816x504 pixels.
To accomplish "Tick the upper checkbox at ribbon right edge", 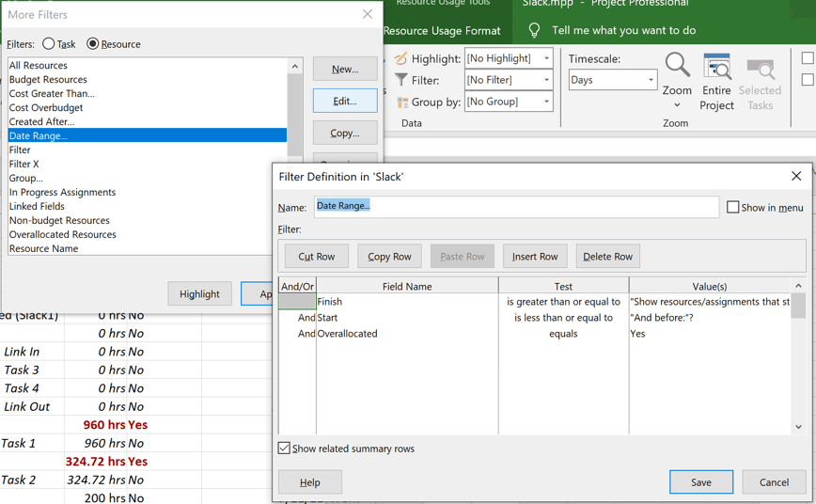I will point(808,57).
